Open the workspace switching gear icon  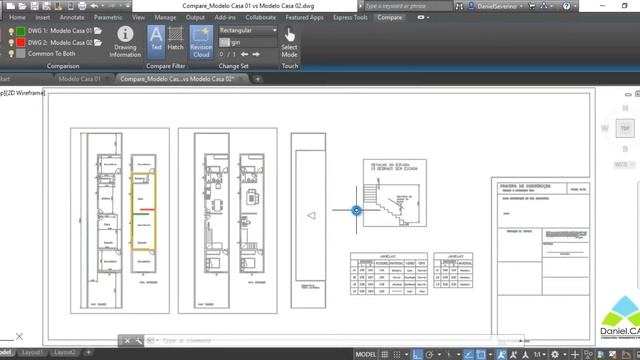coord(555,354)
